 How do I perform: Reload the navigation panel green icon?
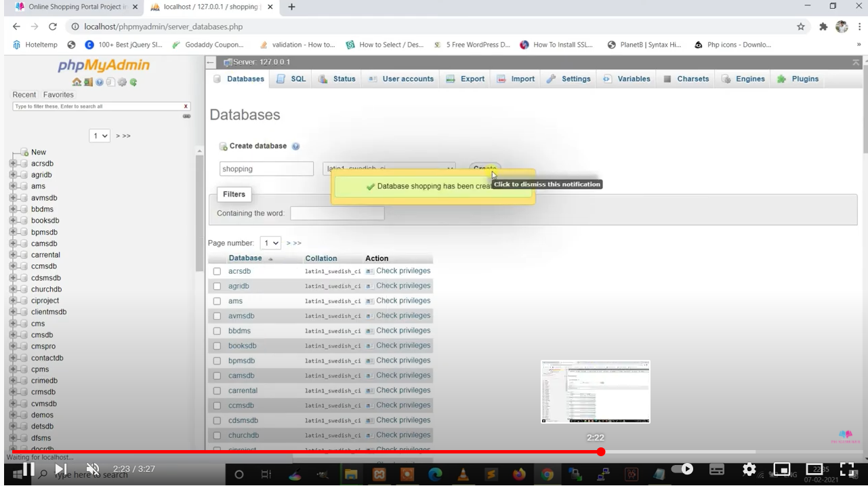click(133, 82)
